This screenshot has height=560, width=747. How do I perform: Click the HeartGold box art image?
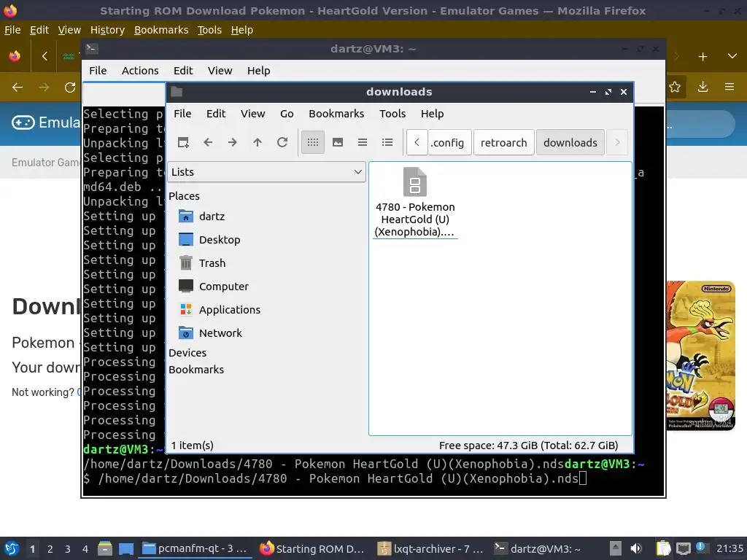(x=700, y=355)
